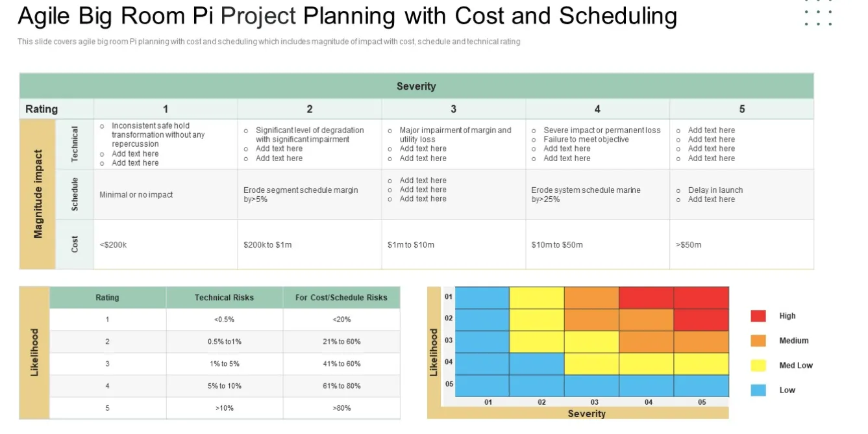Select the '41% to 60%' table cell

pyautogui.click(x=341, y=364)
